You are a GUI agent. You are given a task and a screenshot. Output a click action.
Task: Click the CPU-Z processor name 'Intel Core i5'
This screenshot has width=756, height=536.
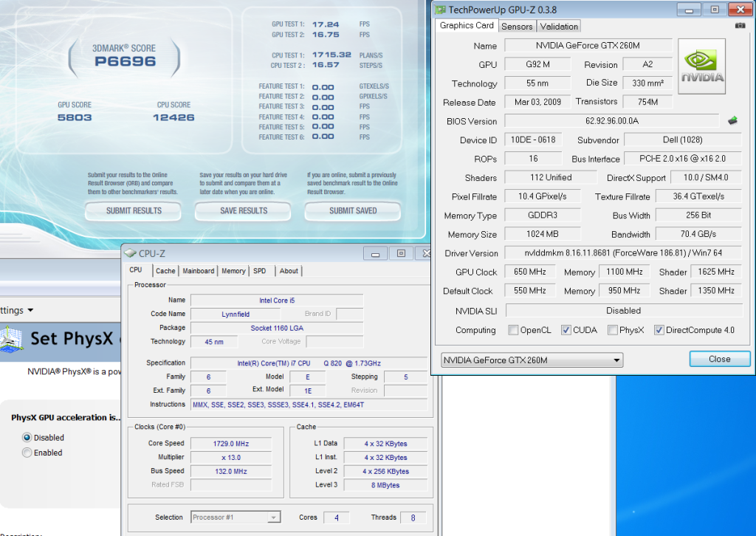[277, 300]
